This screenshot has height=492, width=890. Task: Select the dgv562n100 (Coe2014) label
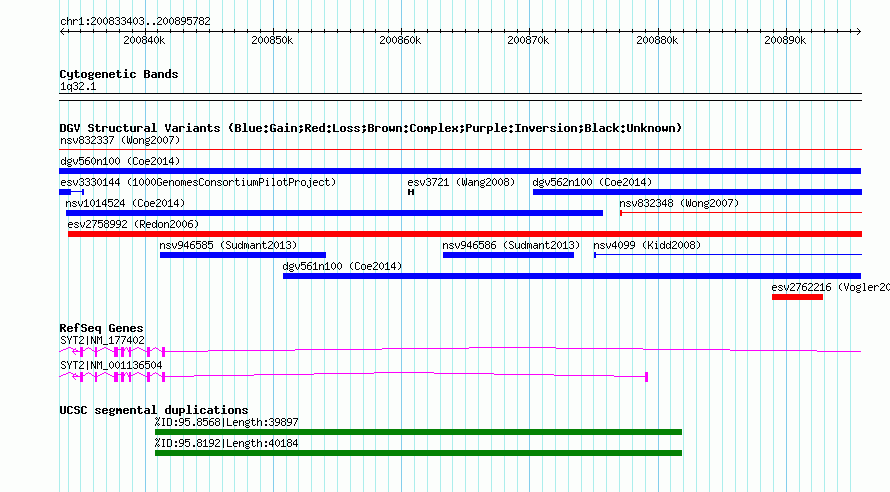click(x=592, y=182)
